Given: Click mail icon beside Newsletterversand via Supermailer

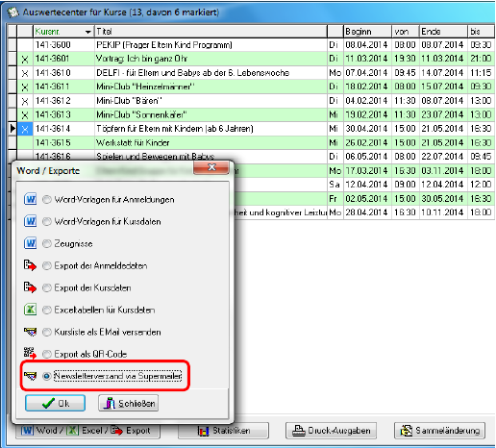Looking at the screenshot, I should click(x=30, y=376).
